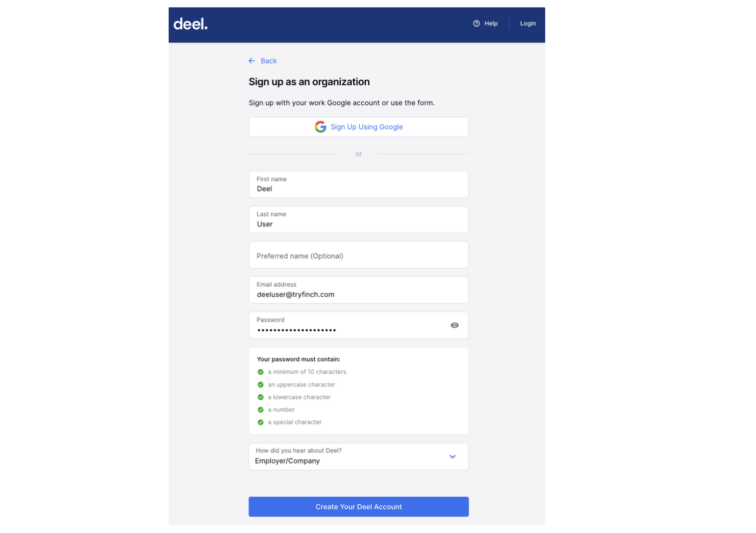Viewport: 756px width, 533px height.
Task: Click the back arrow icon above the heading
Action: click(x=252, y=61)
